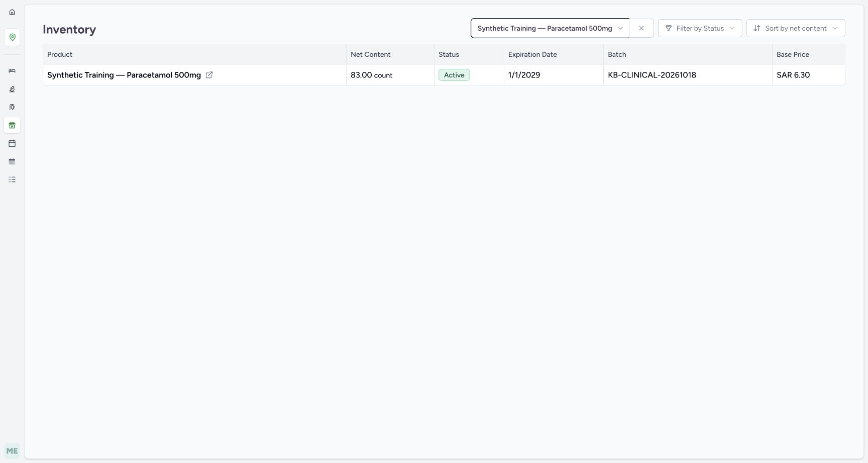Open the product selector dropdown
868x463 pixels.
(x=550, y=28)
